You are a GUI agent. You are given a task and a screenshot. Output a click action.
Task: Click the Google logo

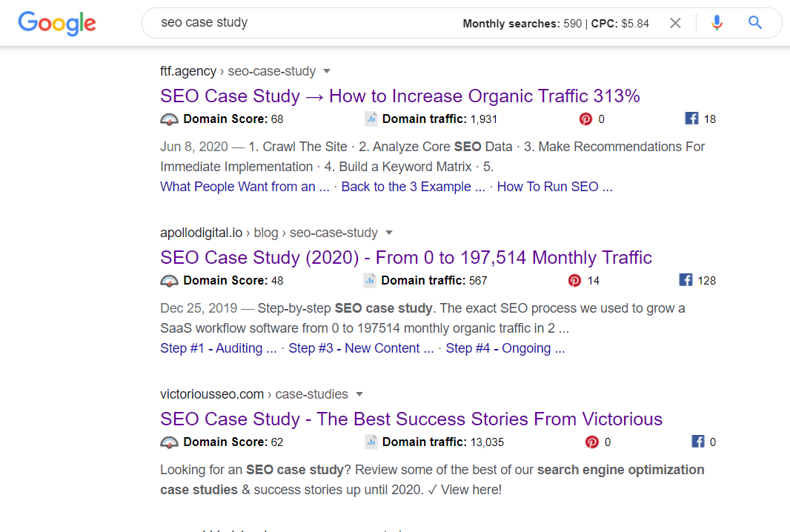point(57,23)
